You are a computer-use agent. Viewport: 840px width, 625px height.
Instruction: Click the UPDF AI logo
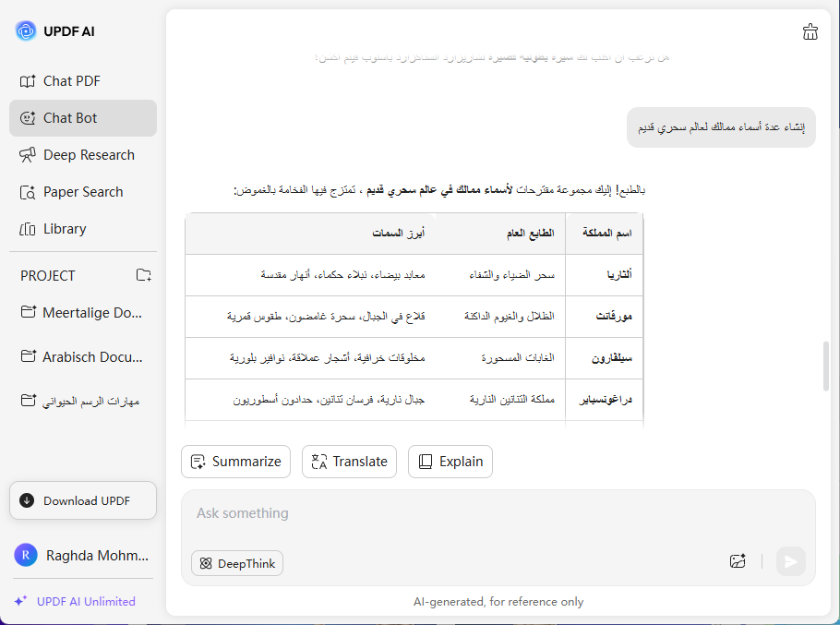tap(26, 31)
